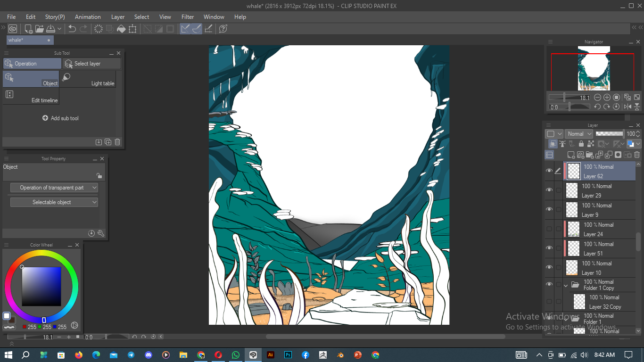This screenshot has width=644, height=362.
Task: Open the Filter menu
Action: pos(188,17)
